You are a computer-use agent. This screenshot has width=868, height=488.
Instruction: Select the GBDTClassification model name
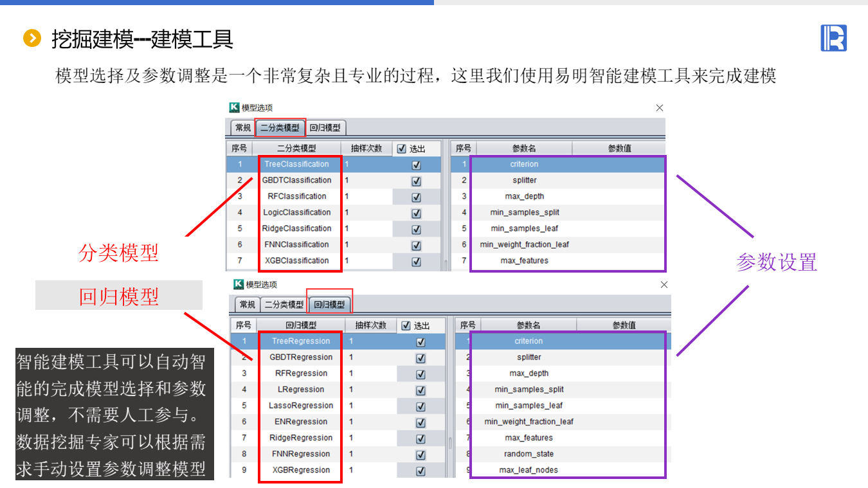(296, 180)
